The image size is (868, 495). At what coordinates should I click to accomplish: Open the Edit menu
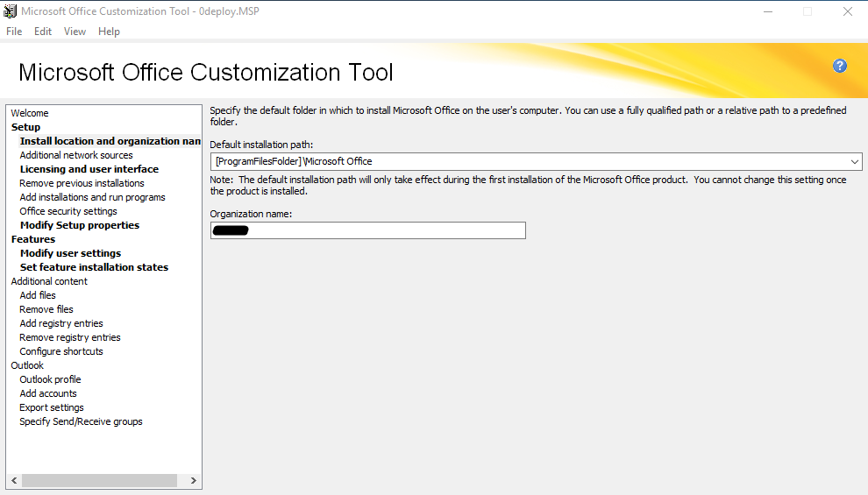(x=43, y=32)
